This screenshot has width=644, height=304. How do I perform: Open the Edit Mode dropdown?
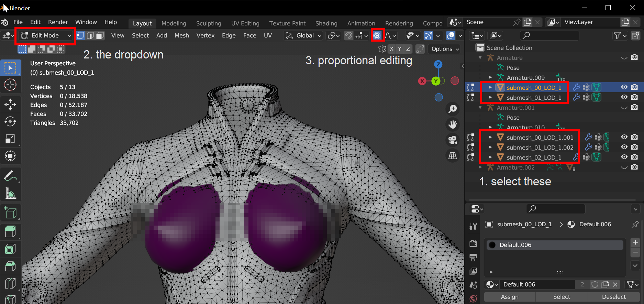tap(46, 35)
